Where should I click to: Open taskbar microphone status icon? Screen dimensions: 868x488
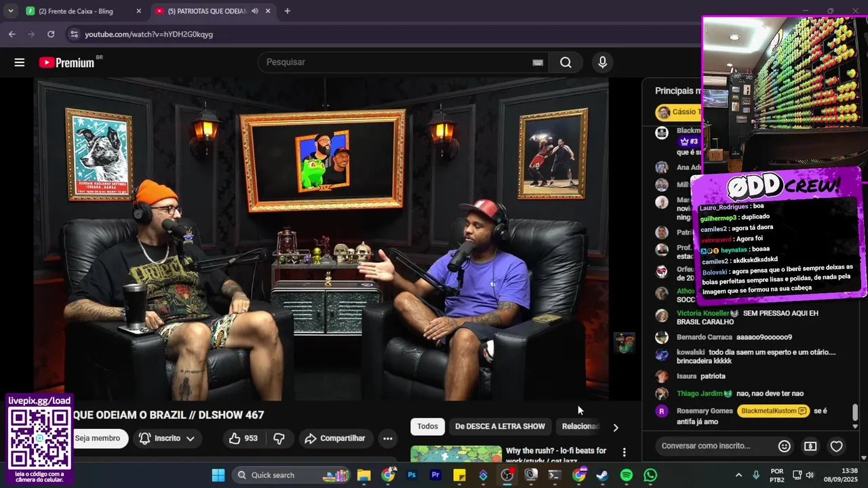(x=756, y=475)
